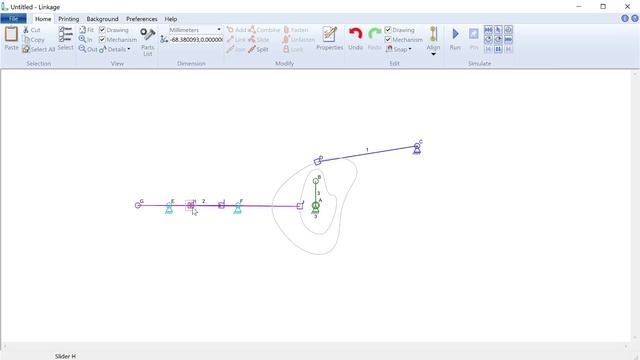The width and height of the screenshot is (640, 360).
Task: Click the Add connector tool
Action: [237, 30]
